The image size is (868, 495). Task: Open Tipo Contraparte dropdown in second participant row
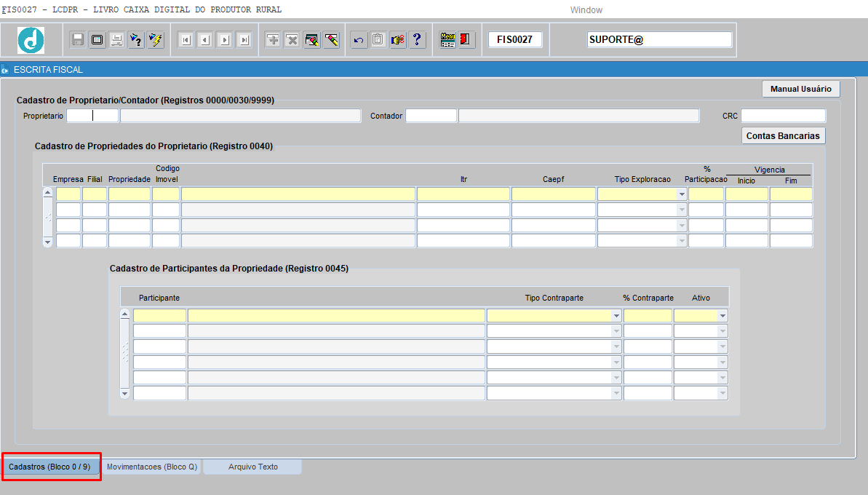pyautogui.click(x=616, y=331)
